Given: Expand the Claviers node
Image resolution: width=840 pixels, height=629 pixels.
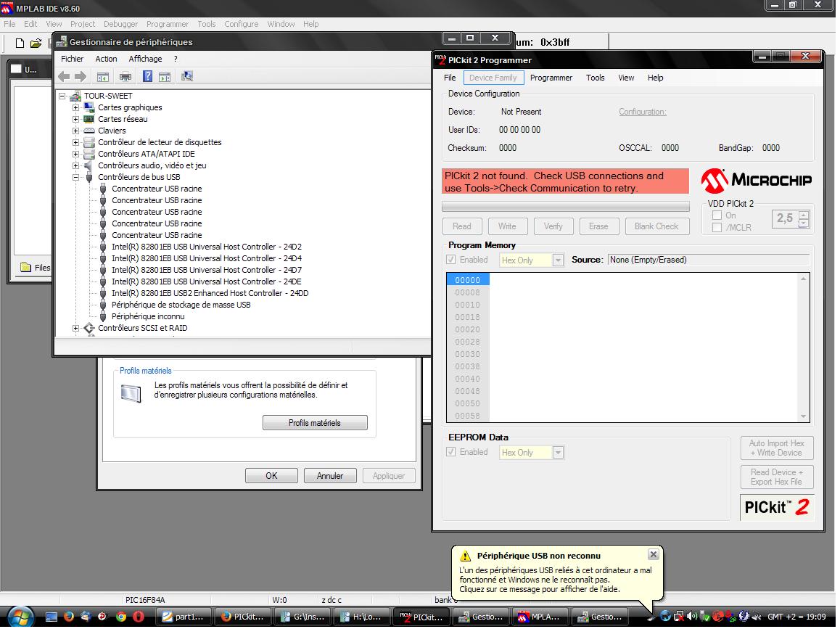Looking at the screenshot, I should 75,131.
